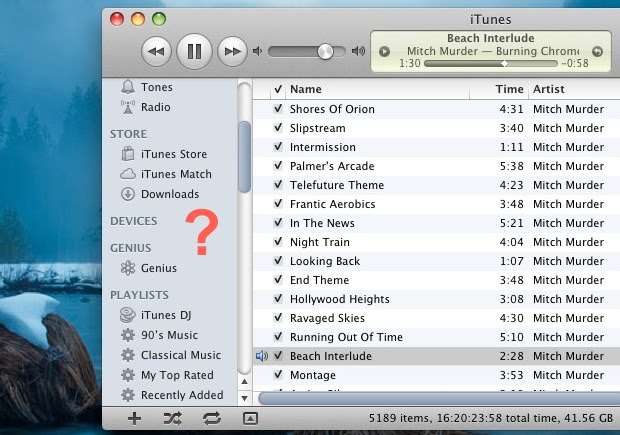Uncheck Frantic Aerobics

tap(278, 204)
